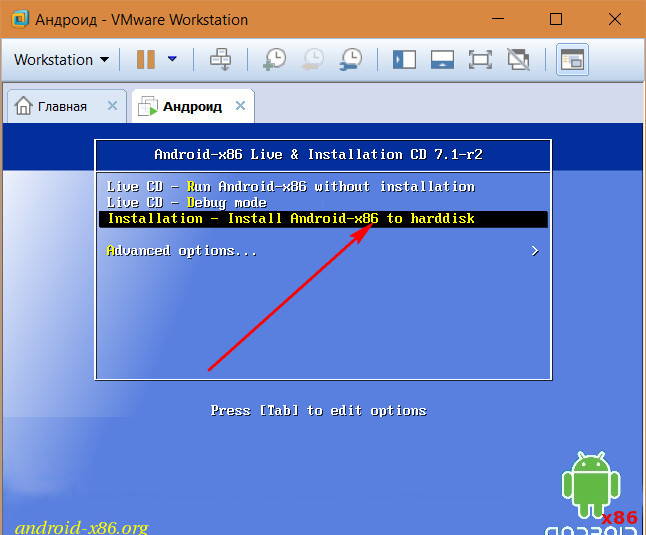Click the running VM icon on Андроид tab
Screen dimensions: 646x535
(x=148, y=106)
